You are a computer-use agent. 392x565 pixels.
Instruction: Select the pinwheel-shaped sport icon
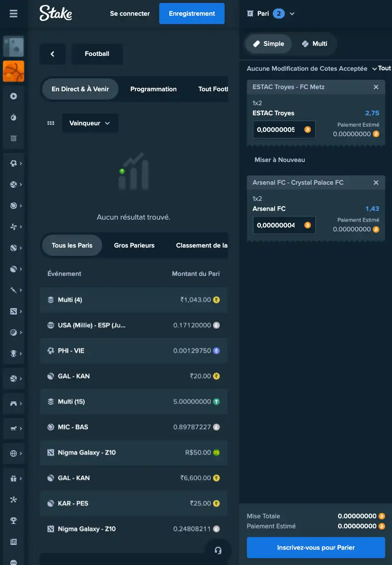(x=14, y=227)
